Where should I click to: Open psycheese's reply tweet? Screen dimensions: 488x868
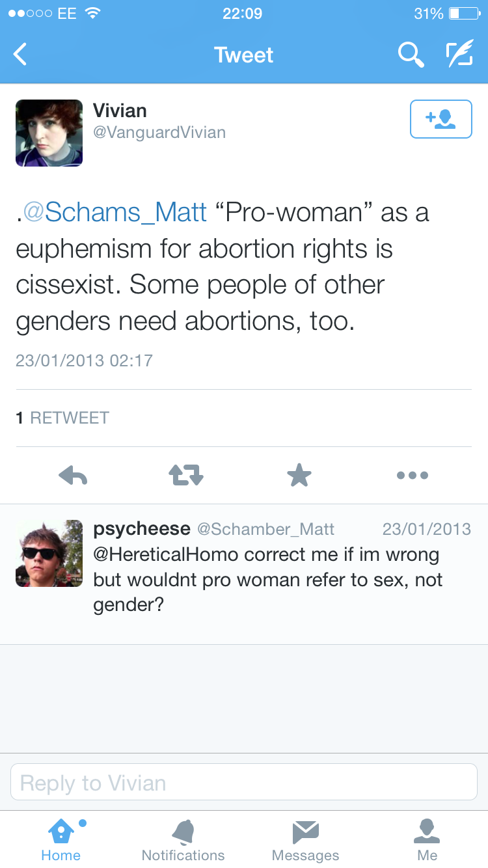280,579
